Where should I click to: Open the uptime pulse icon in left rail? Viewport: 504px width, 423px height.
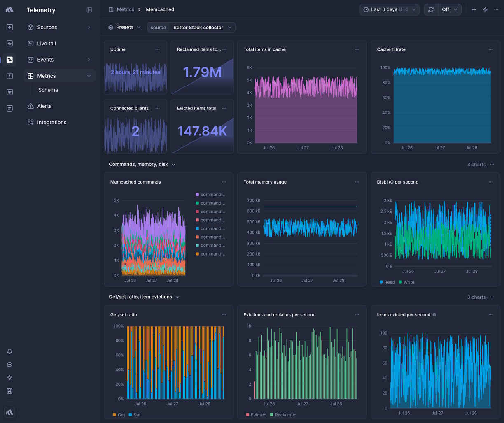pyautogui.click(x=9, y=43)
